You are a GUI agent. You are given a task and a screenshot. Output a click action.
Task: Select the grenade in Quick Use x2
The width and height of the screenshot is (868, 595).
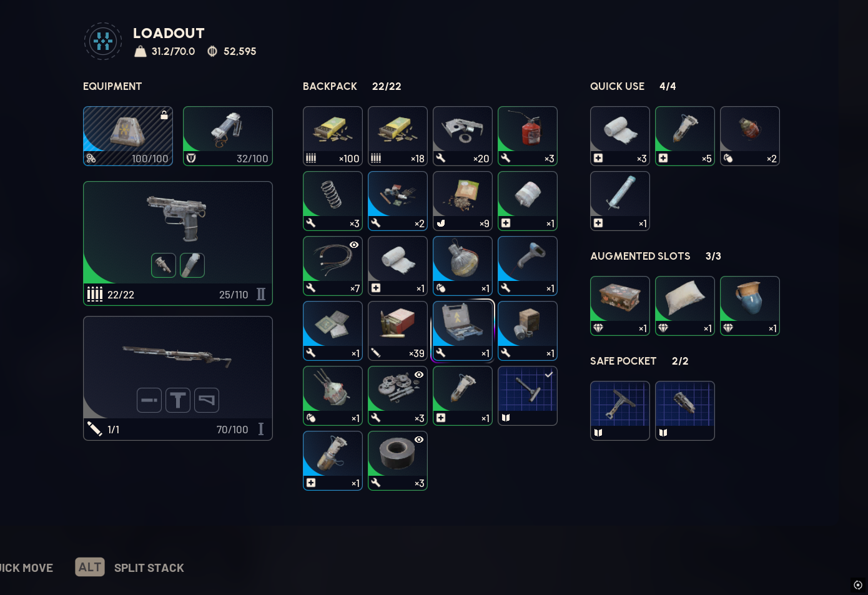tap(750, 136)
